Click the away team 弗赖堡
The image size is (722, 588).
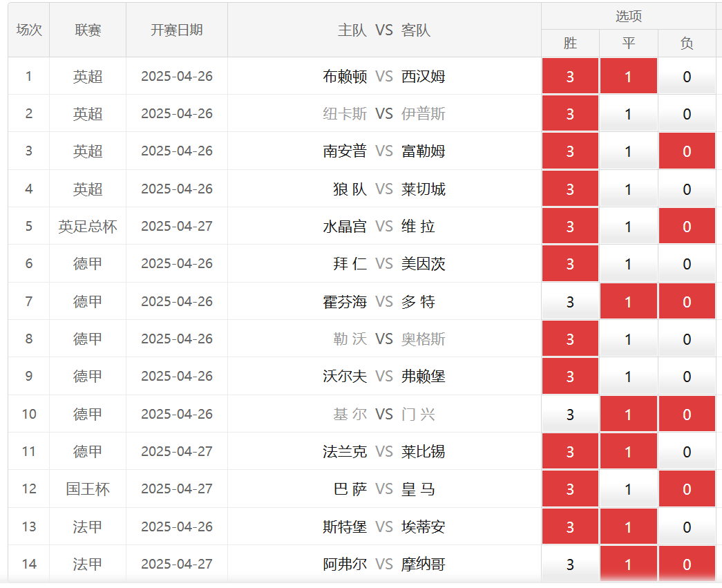click(423, 376)
